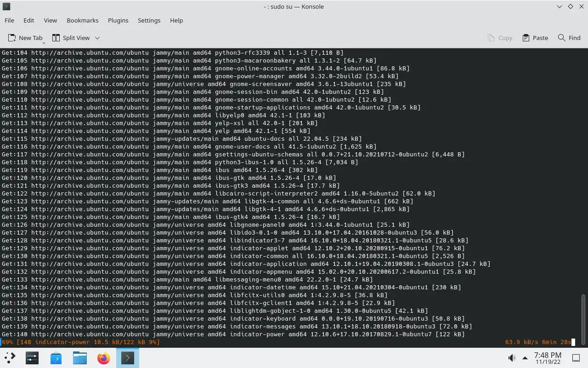
Task: Click the Get:105 python3-macaroonbakery line
Action: (x=189, y=60)
